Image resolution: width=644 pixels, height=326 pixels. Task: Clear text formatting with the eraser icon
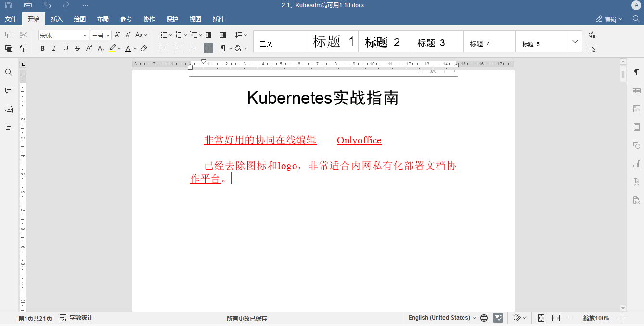tap(143, 48)
